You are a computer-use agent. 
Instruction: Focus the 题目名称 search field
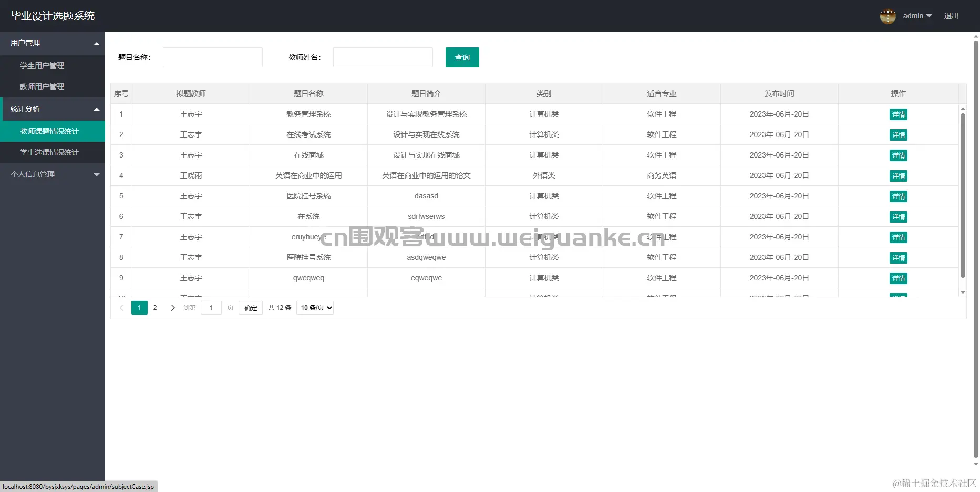click(213, 57)
